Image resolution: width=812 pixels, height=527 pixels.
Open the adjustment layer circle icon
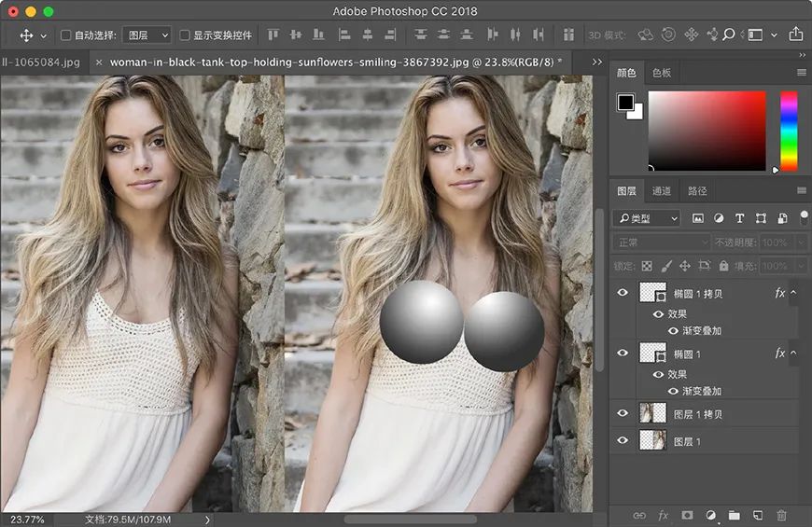[x=710, y=515]
